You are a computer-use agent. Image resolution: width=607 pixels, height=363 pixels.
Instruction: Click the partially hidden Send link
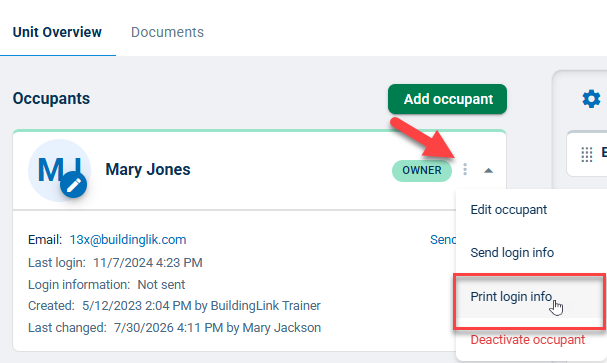pyautogui.click(x=443, y=240)
